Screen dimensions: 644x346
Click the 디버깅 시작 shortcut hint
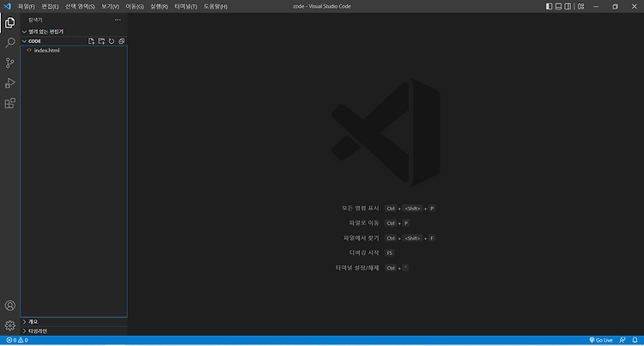[x=364, y=252]
